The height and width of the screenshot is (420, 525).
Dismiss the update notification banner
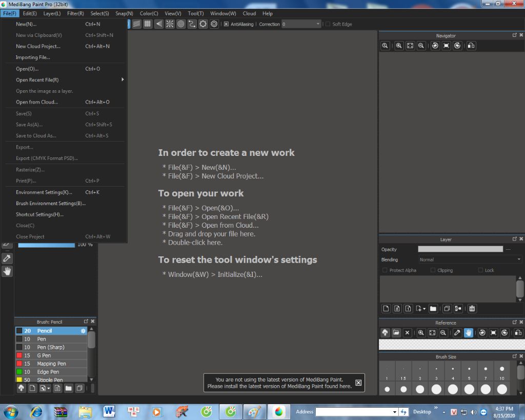[x=358, y=383]
